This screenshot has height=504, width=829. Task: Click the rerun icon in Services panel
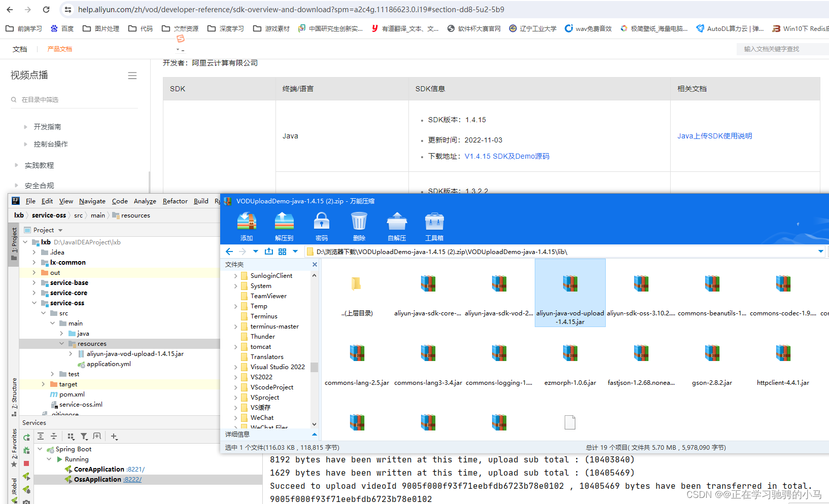click(26, 438)
